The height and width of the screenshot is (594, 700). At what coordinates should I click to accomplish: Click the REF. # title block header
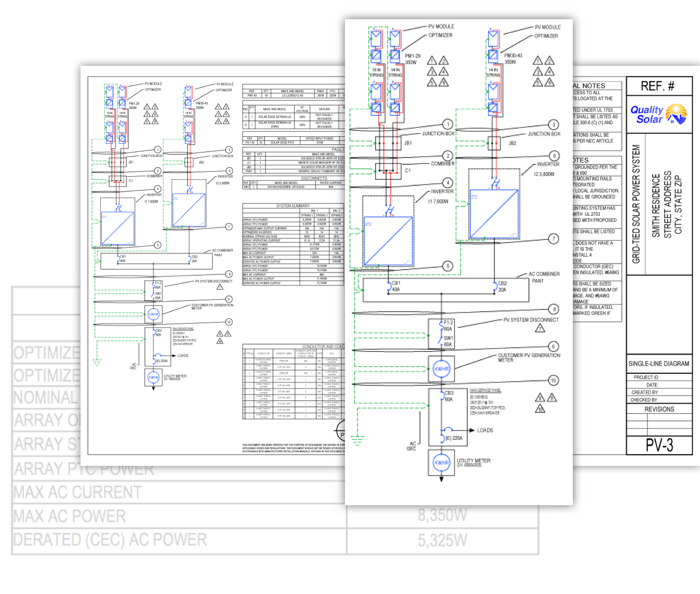[x=659, y=86]
